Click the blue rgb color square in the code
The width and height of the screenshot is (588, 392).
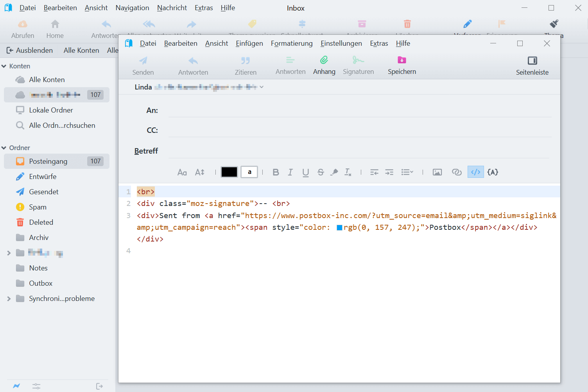pos(339,227)
